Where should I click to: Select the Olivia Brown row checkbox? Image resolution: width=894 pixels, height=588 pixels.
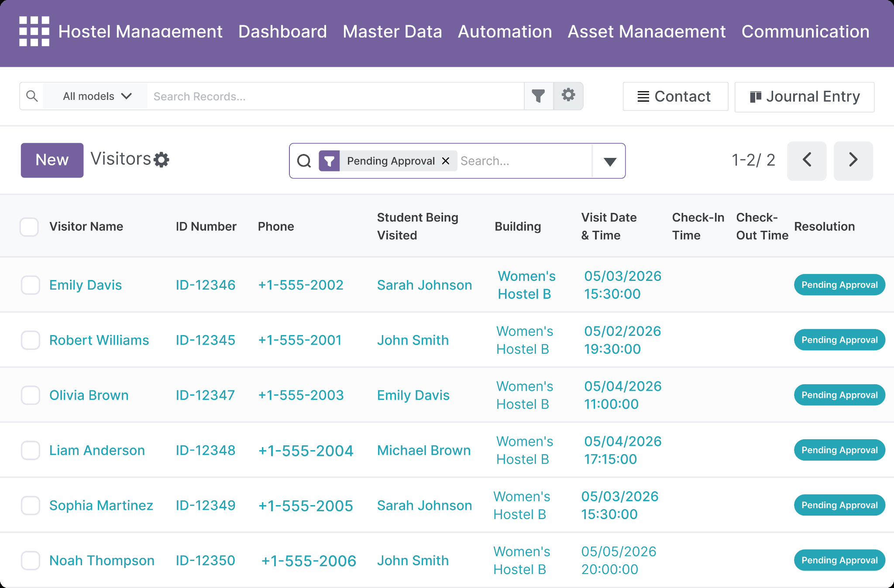pyautogui.click(x=31, y=395)
